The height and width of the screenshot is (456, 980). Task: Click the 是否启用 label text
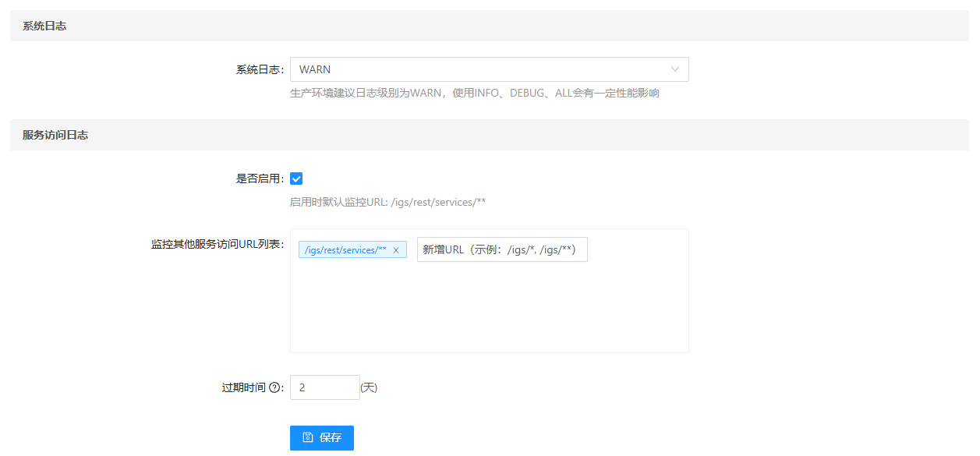pyautogui.click(x=258, y=179)
